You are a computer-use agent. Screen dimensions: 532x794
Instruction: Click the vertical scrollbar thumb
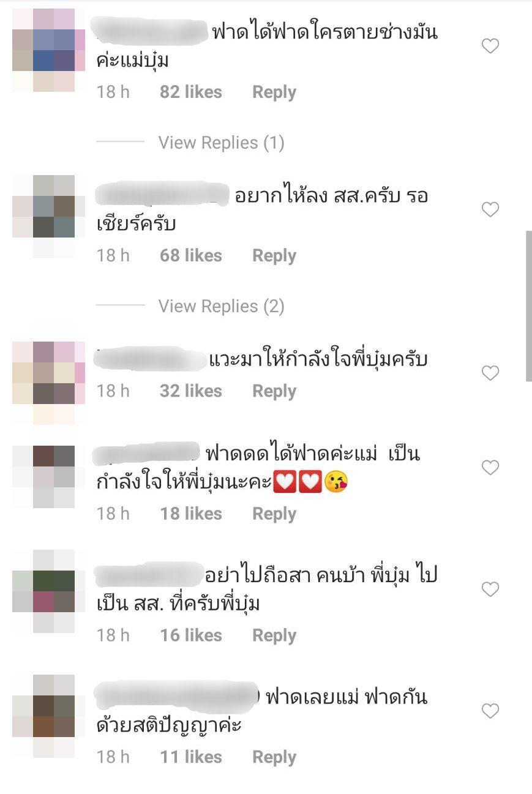529,306
